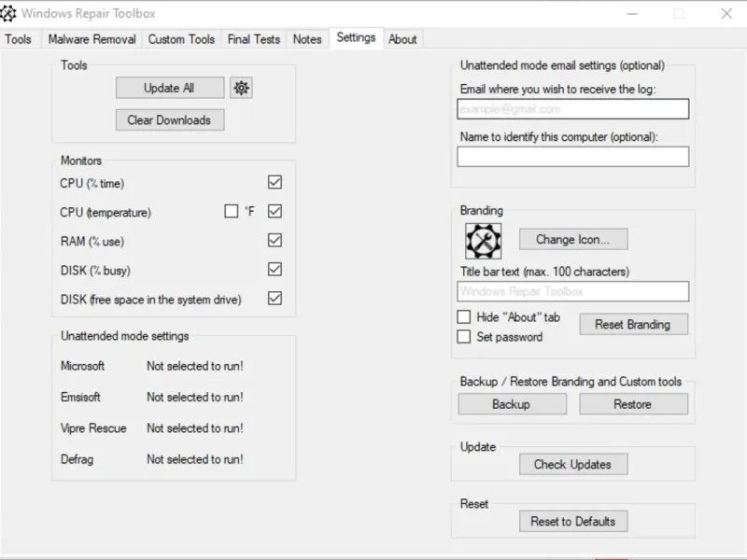Enable the Set password checkbox
Image resolution: width=747 pixels, height=560 pixels.
[464, 337]
